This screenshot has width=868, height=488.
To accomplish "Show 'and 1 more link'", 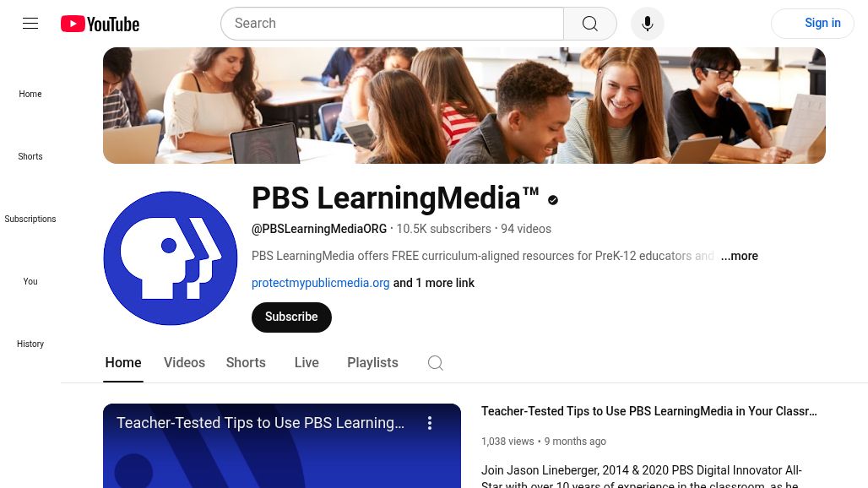I will (434, 284).
